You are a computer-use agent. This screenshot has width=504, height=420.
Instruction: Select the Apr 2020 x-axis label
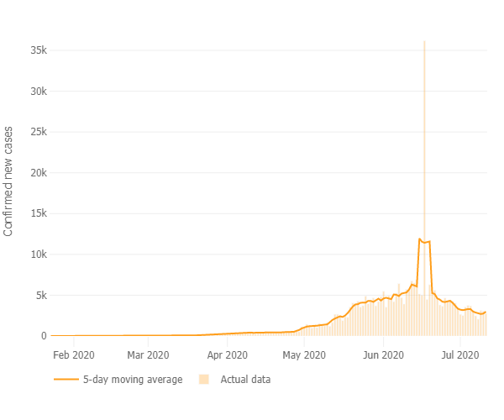[x=227, y=355]
